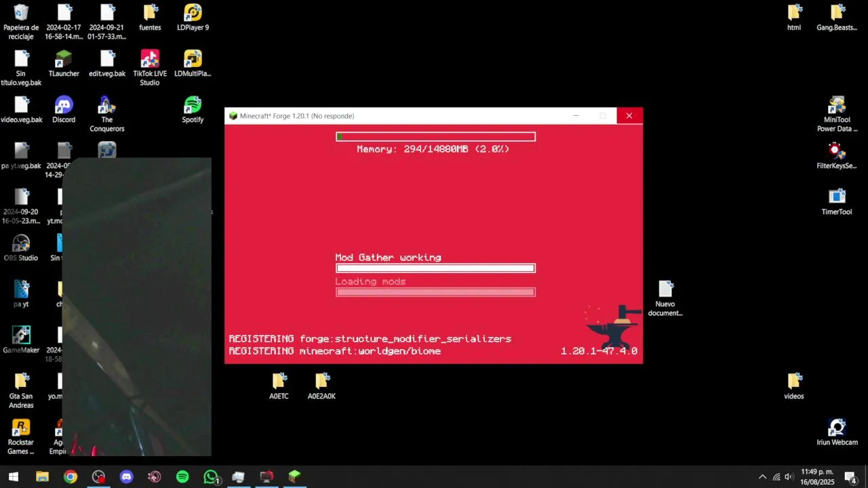Launch MiniTool Power Data Recovery shortcut
This screenshot has height=488, width=868.
click(837, 114)
